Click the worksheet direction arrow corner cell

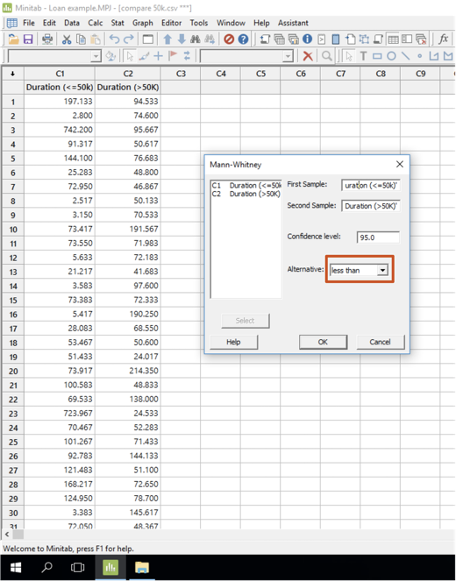(x=13, y=74)
